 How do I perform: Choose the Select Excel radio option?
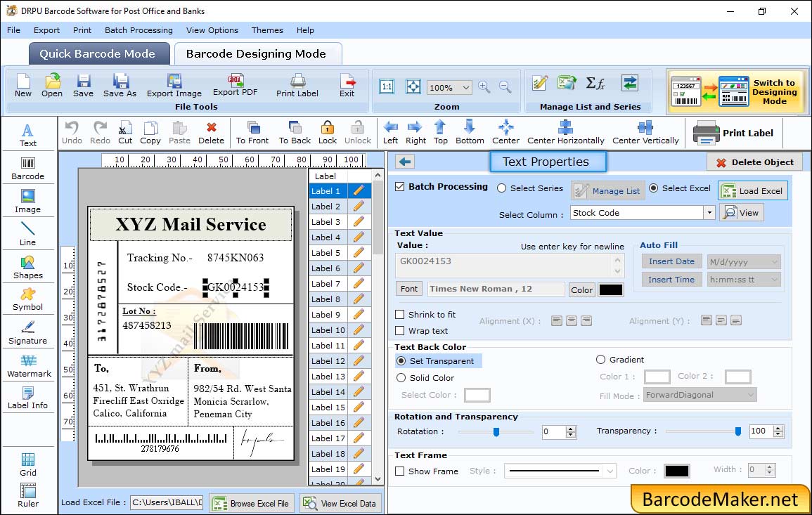click(x=654, y=188)
